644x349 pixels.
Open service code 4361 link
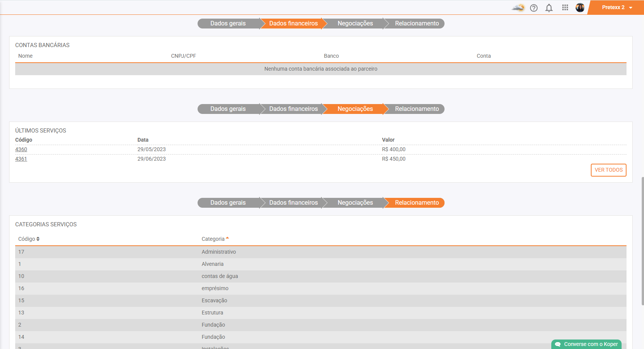click(x=21, y=159)
